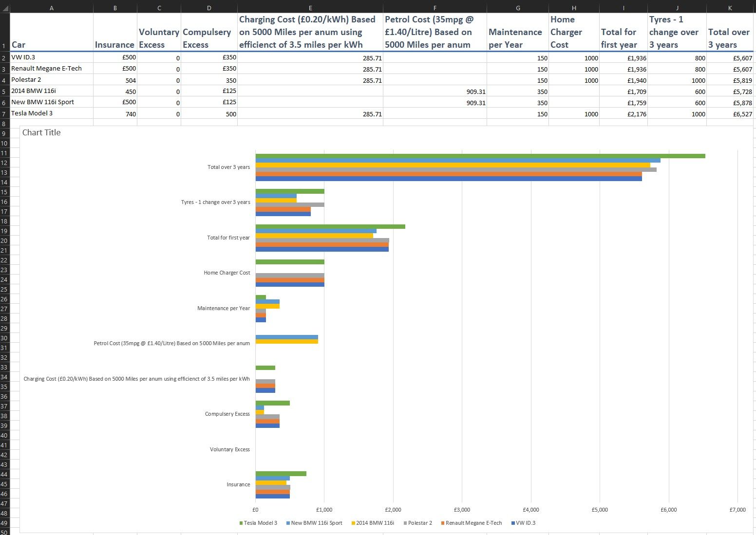Click Tesla Model 3 insurance value 740
Screen dimensions: 756x535
click(114, 114)
